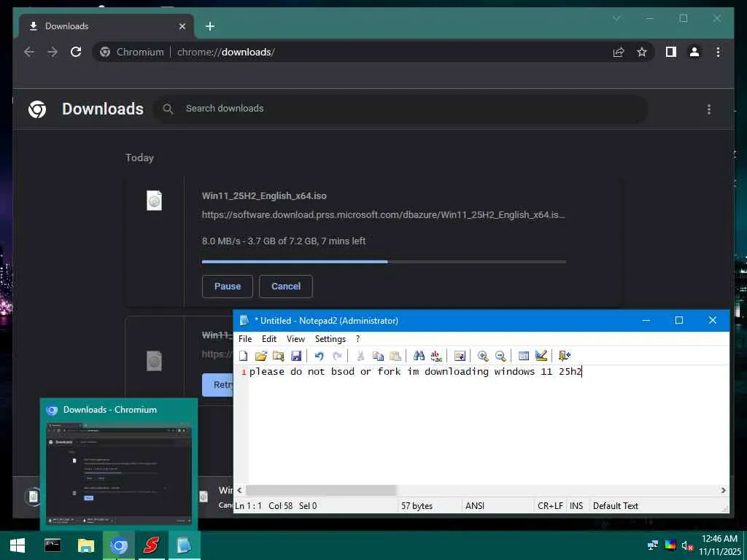This screenshot has width=747, height=560.
Task: Zoom out with the magnifier minus icon
Action: tap(500, 356)
